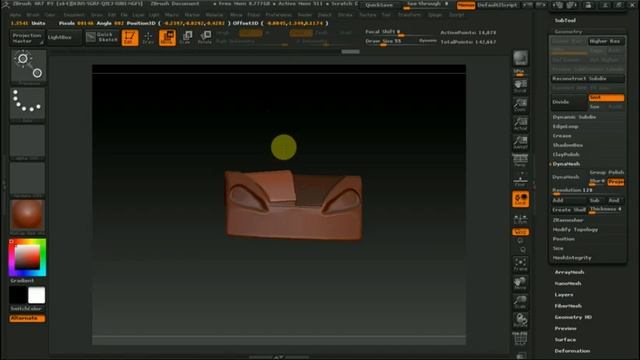Select the Draw mode icon
This screenshot has height=360, width=640.
click(x=148, y=38)
